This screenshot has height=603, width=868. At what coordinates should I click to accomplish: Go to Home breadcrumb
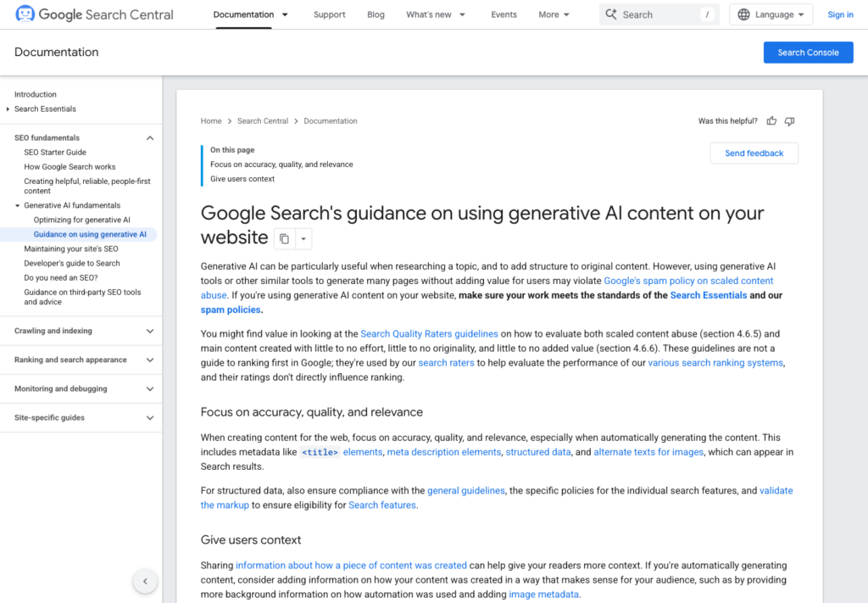point(211,120)
